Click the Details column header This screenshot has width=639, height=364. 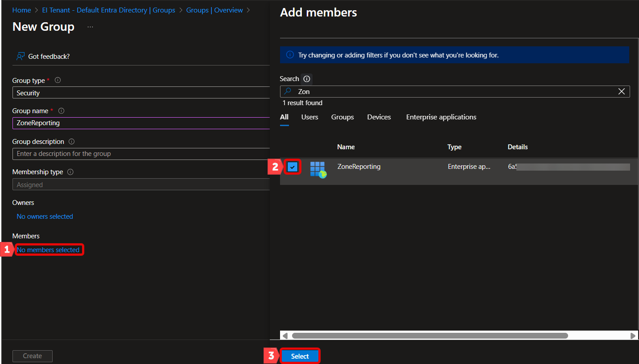click(x=518, y=147)
